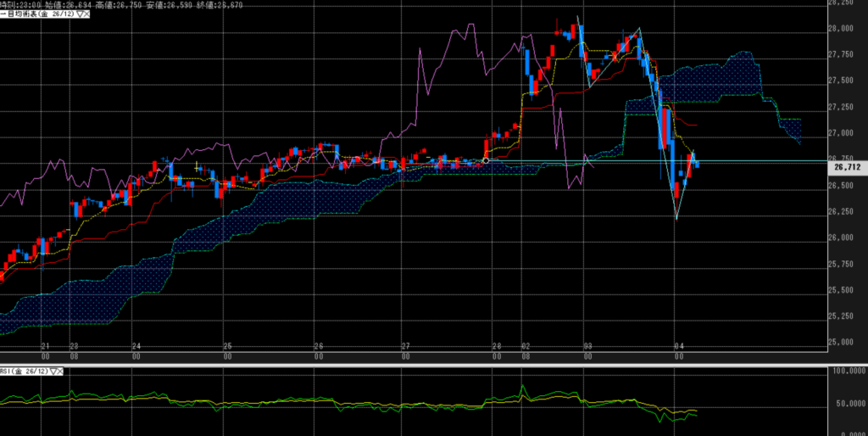Select the current price tag 26,712

845,167
